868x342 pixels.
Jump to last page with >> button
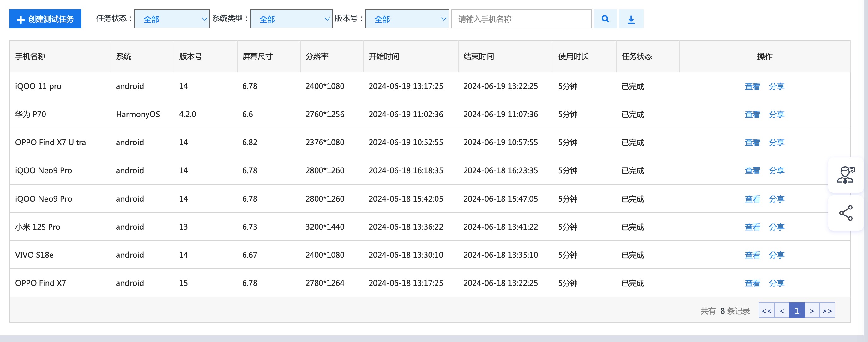827,310
